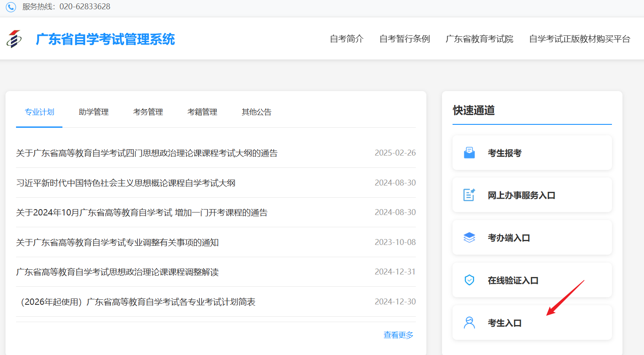Open 自学考试正版教材购买平台
The width and height of the screenshot is (644, 355).
579,38
